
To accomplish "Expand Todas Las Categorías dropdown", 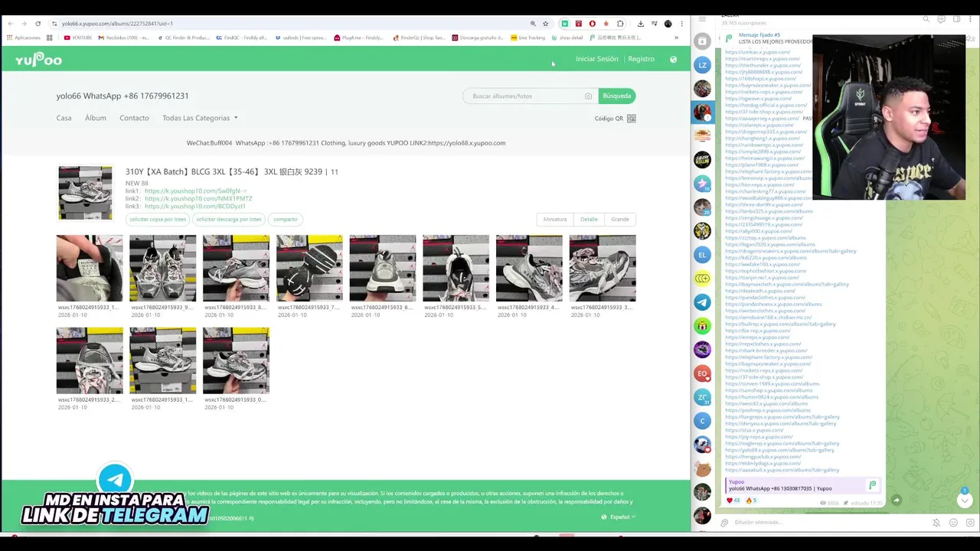I will click(200, 118).
